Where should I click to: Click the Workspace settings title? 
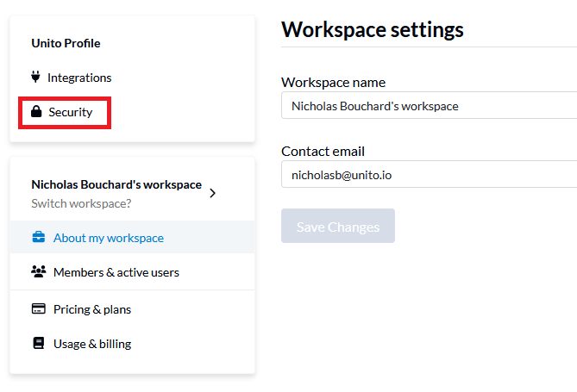tap(373, 30)
